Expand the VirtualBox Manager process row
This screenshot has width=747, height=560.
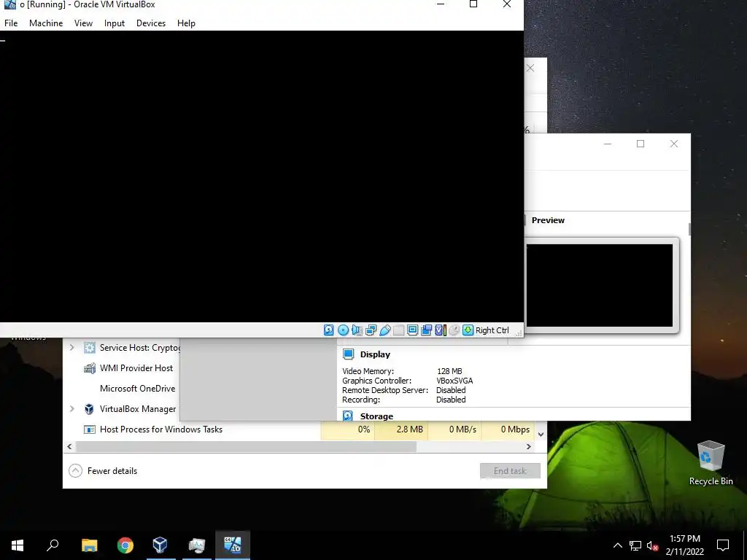[72, 408]
